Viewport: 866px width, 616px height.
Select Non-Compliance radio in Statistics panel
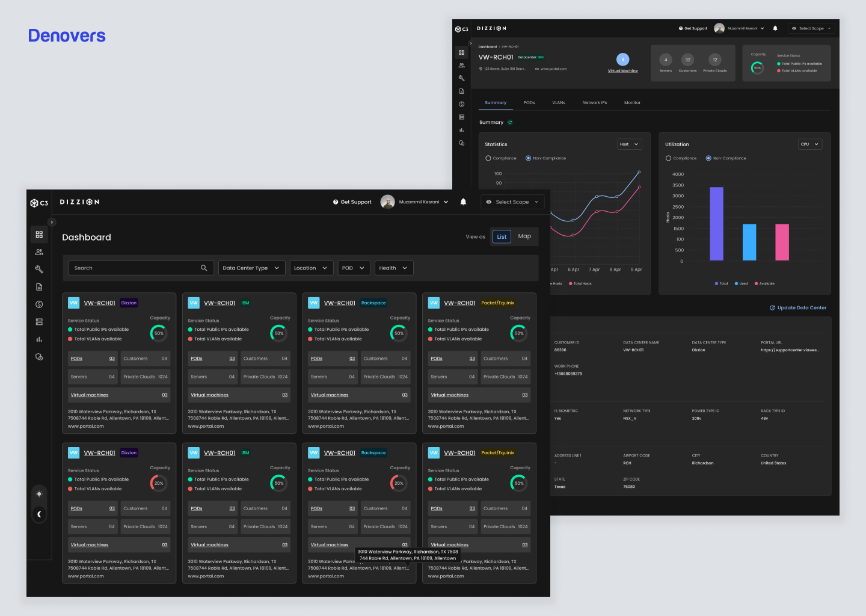click(528, 158)
